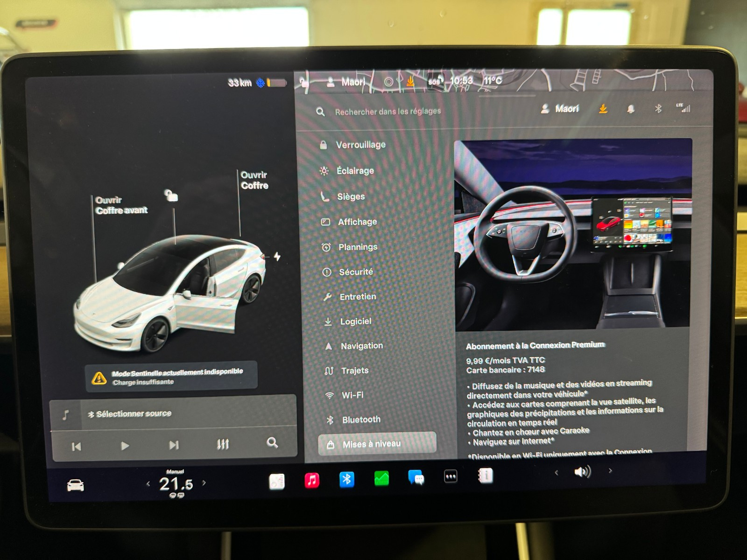Screen dimensions: 747x560
Task: Increase temperature with right chevron
Action: [x=204, y=483]
